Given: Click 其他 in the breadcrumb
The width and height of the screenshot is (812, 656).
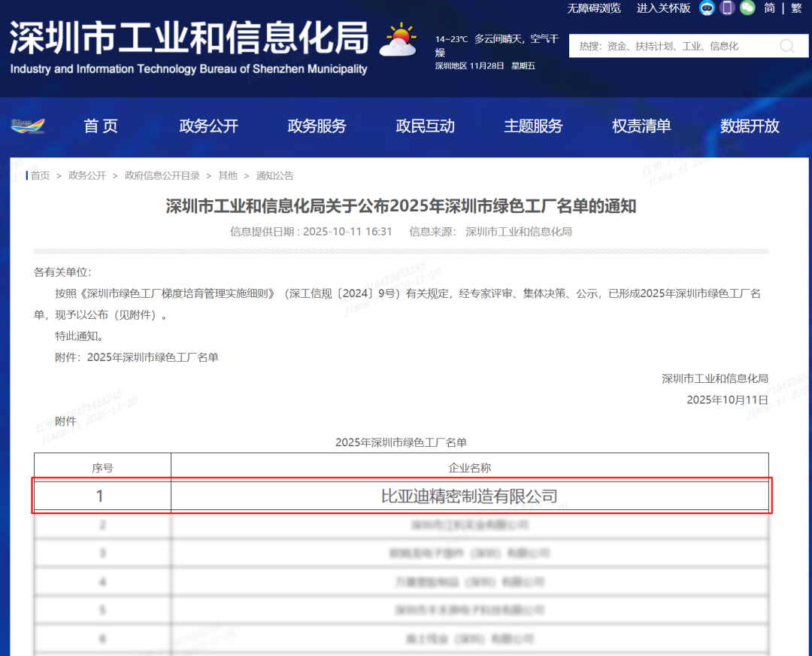Looking at the screenshot, I should 228,175.
